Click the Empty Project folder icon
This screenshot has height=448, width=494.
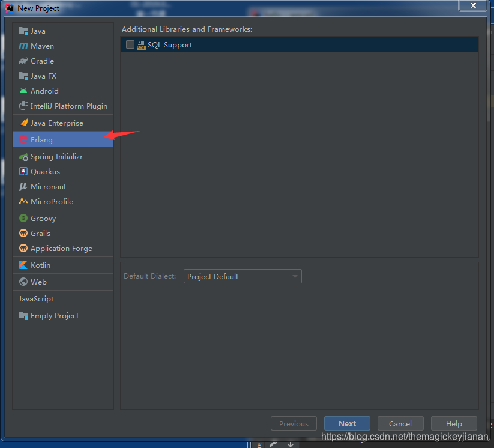tap(23, 316)
